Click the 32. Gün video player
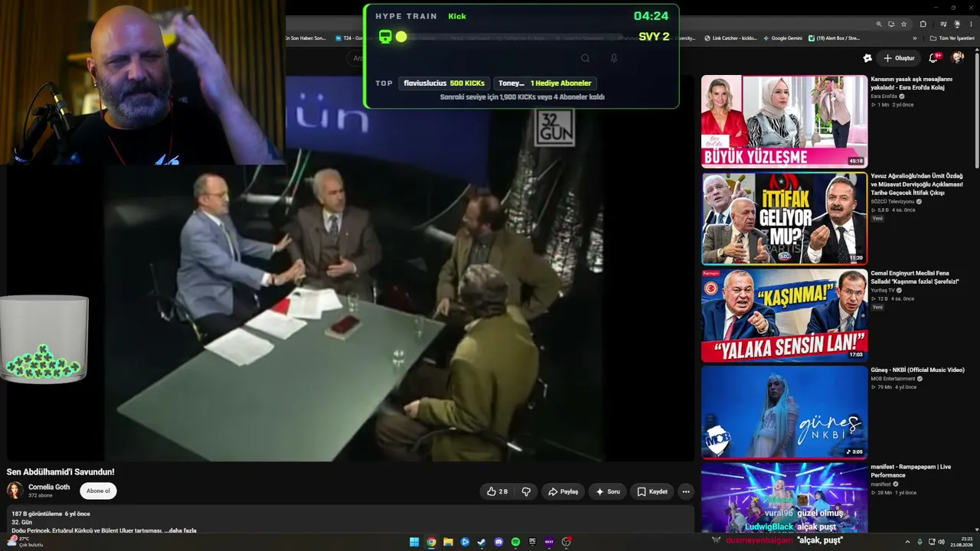The height and width of the screenshot is (551, 980). [352, 268]
